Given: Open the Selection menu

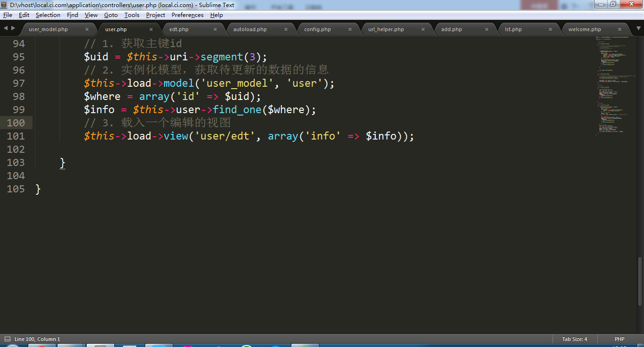Looking at the screenshot, I should tap(48, 15).
